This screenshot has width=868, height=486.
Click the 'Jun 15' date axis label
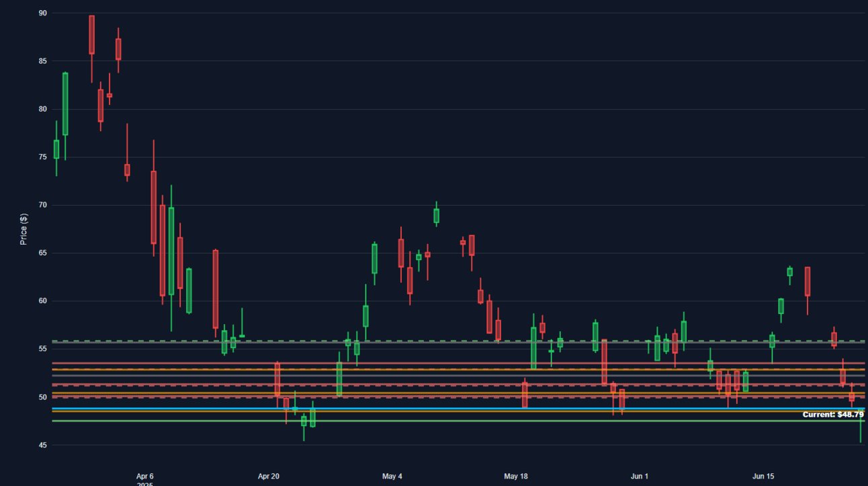pyautogui.click(x=763, y=477)
